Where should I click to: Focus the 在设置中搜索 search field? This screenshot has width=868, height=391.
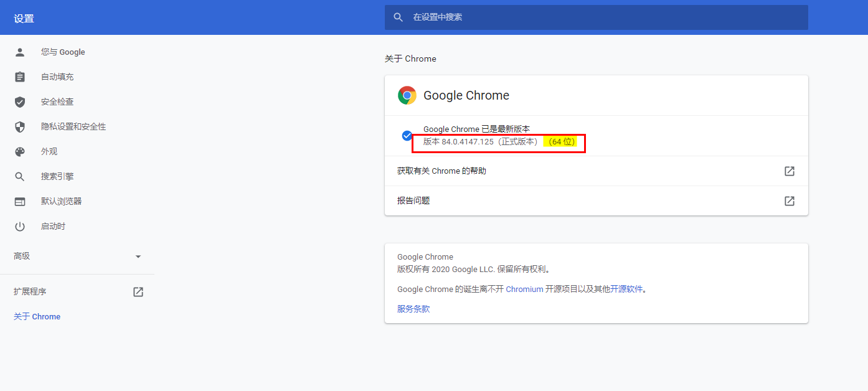tap(597, 17)
